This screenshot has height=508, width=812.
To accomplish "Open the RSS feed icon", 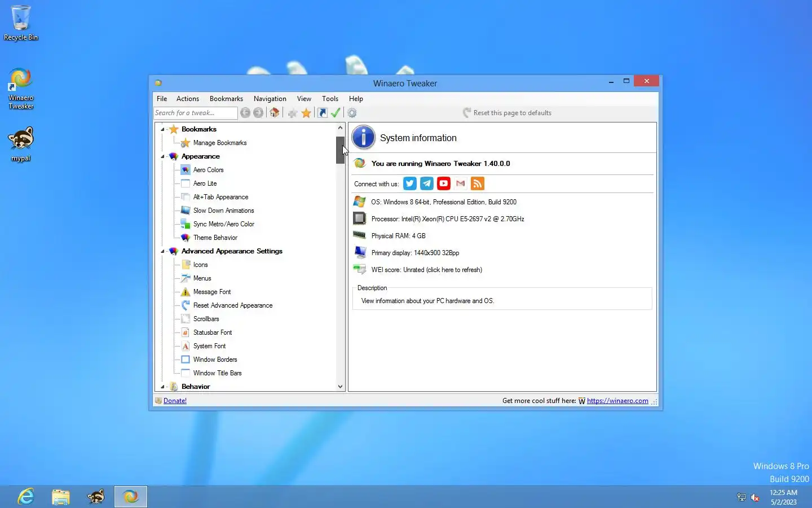I will 478,183.
